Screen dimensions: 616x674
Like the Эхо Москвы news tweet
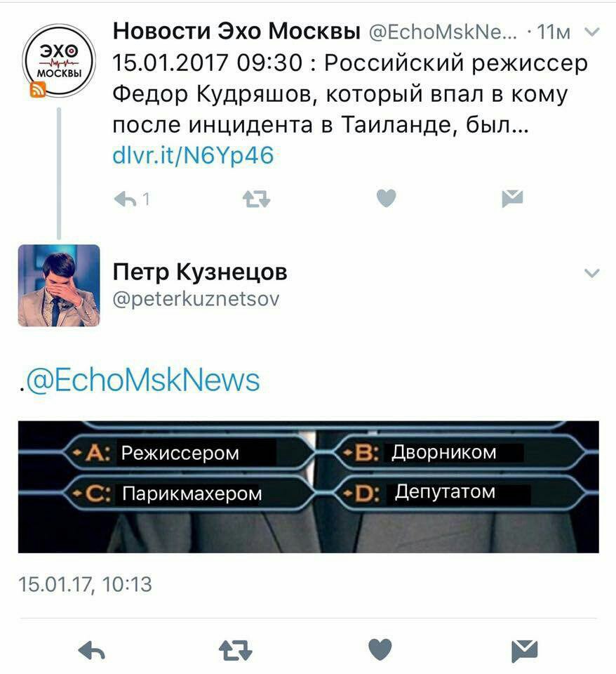[386, 198]
